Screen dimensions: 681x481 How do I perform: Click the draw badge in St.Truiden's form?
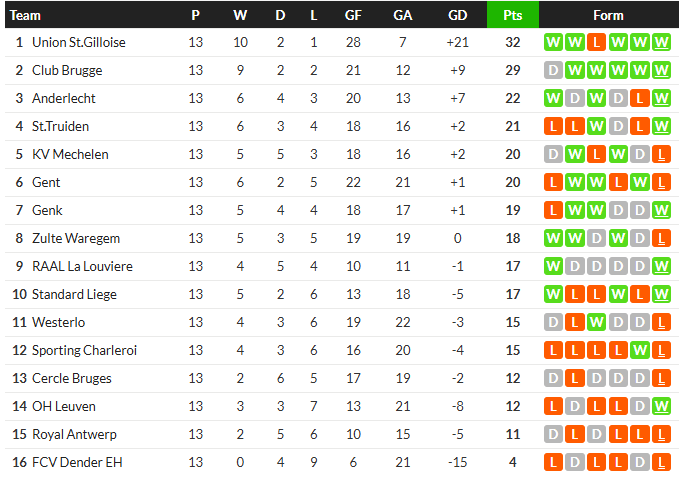pyautogui.click(x=618, y=127)
